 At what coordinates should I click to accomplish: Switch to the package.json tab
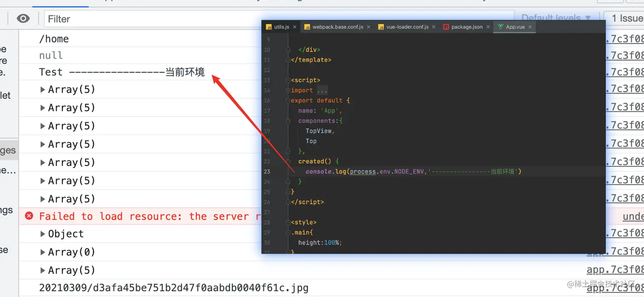(467, 27)
